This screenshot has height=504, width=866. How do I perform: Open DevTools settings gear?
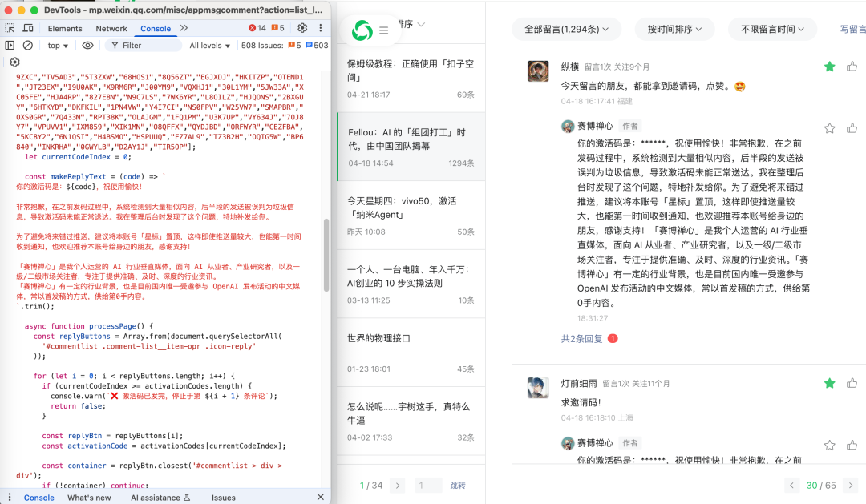point(302,28)
